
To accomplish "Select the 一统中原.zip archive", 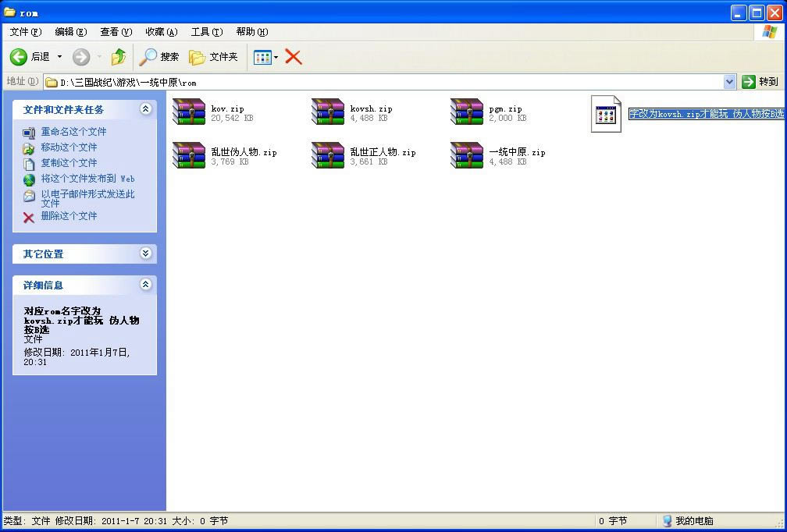I will click(466, 155).
